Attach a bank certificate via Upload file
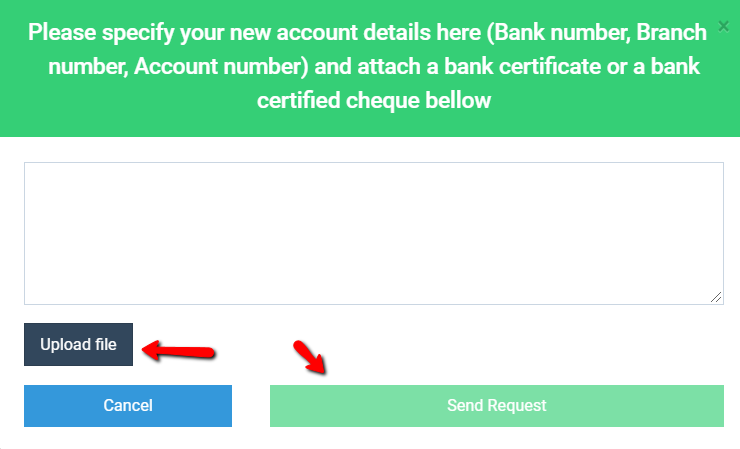The width and height of the screenshot is (740, 449). pyautogui.click(x=78, y=344)
